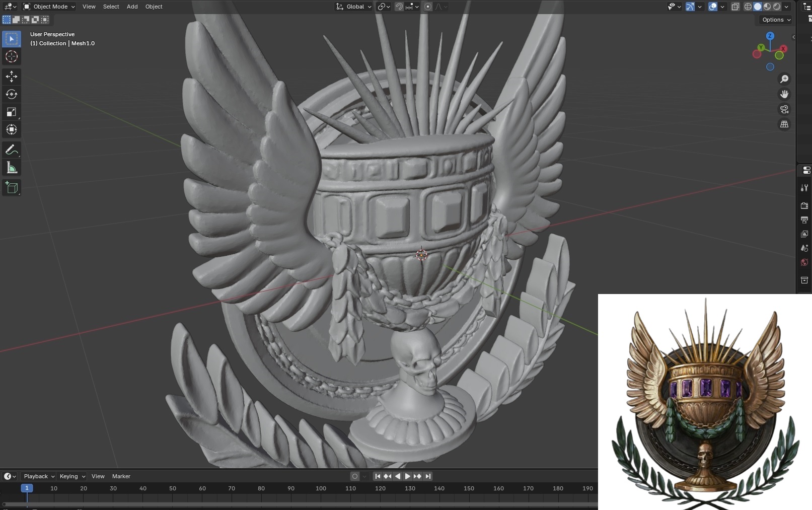Viewport: 812px width, 510px height.
Task: Jump to next keyframe
Action: [x=418, y=476]
